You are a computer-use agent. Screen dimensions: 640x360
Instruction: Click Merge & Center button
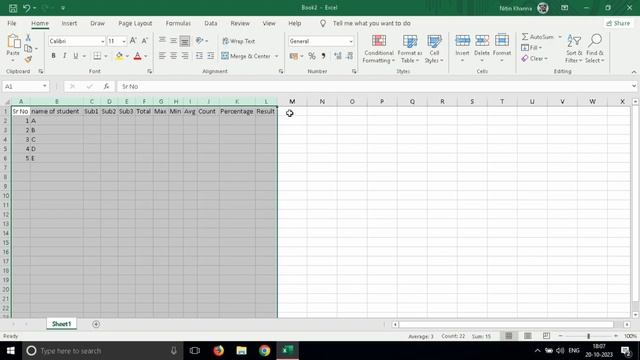[246, 56]
